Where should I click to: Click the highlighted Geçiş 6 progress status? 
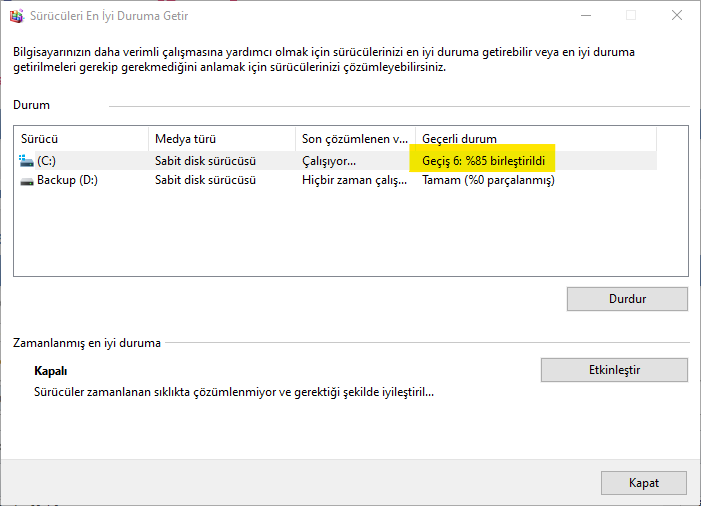(x=483, y=160)
